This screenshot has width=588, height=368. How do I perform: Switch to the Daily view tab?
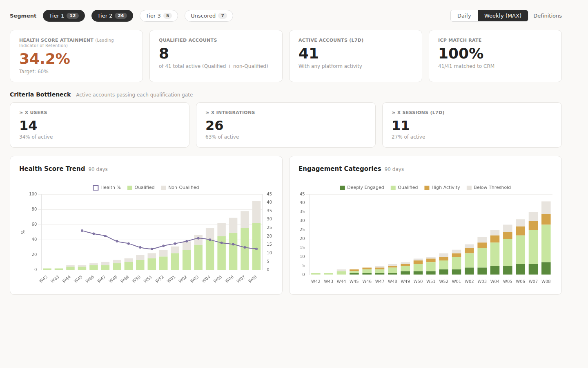pos(464,16)
